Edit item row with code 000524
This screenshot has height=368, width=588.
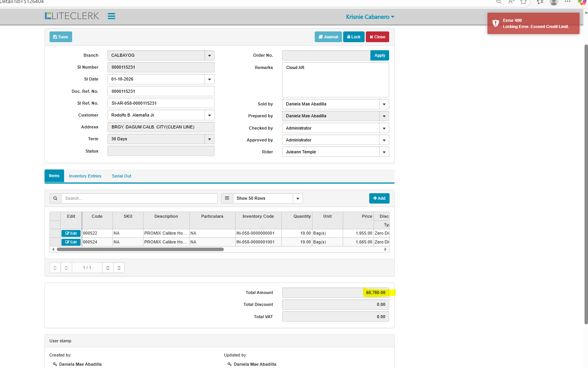(71, 242)
